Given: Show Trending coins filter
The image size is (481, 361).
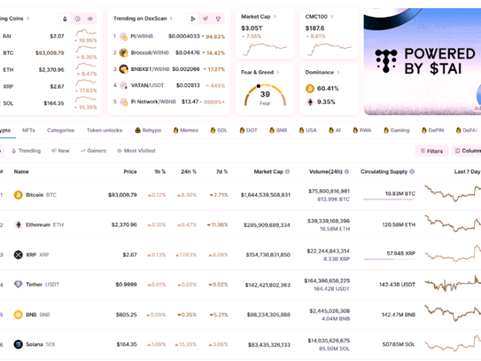Looking at the screenshot, I should 26,151.
